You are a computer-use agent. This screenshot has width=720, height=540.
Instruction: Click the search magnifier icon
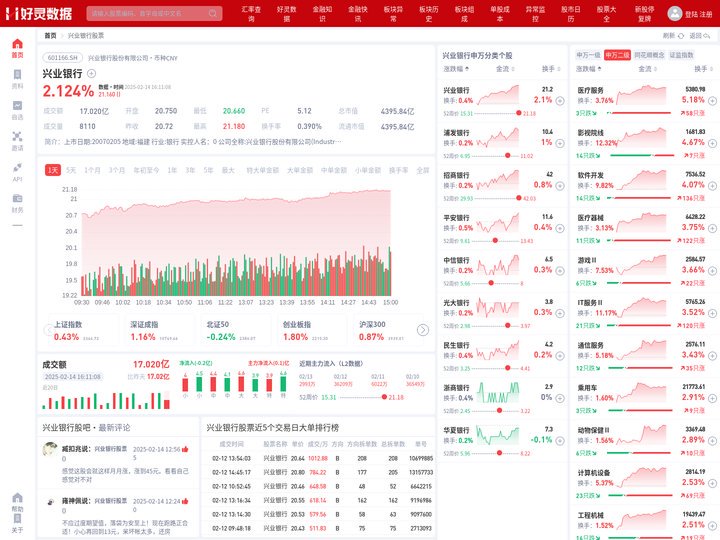(x=213, y=13)
